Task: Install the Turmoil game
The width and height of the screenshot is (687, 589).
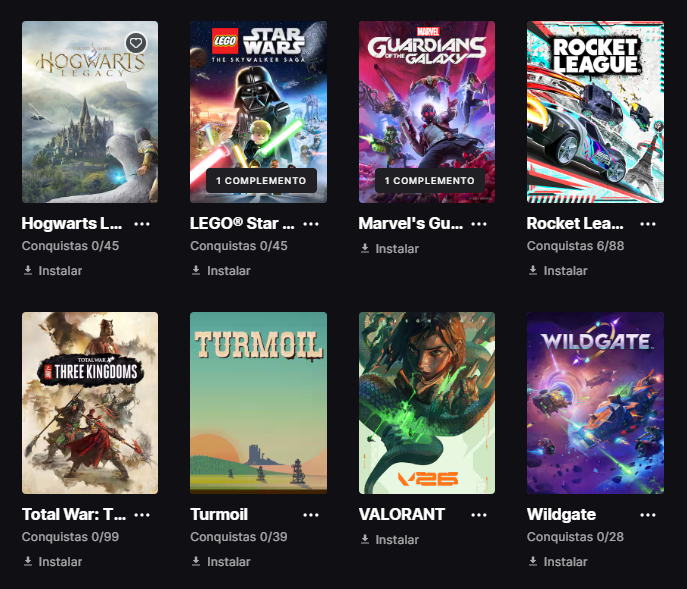Action: [221, 561]
